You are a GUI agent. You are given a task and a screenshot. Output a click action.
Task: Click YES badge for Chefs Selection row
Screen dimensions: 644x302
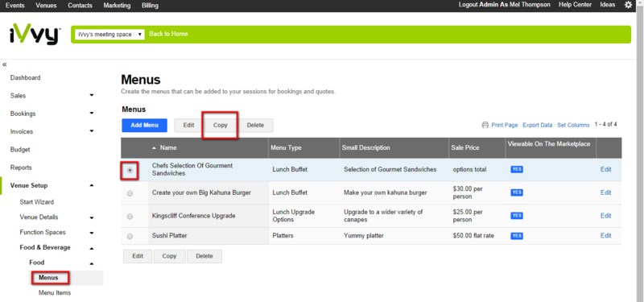(517, 169)
